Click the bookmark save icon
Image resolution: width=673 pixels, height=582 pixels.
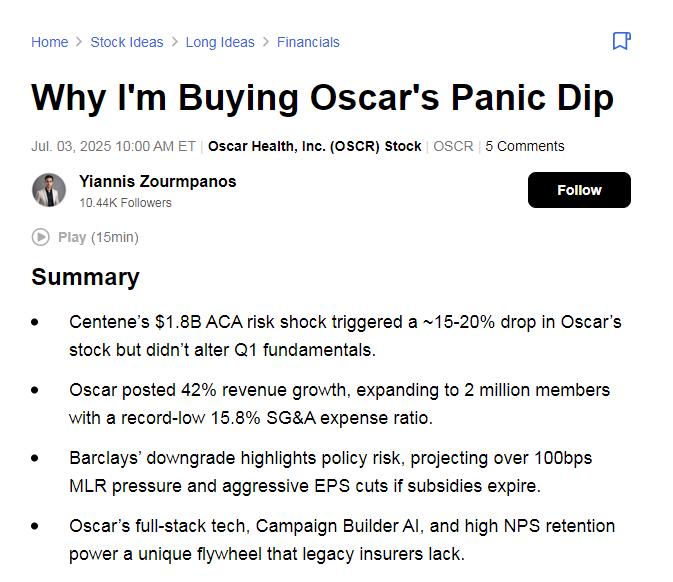pos(621,41)
